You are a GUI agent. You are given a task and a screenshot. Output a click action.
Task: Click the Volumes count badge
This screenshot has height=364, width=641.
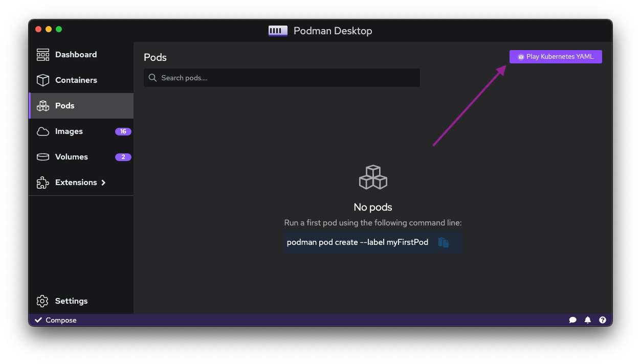123,156
